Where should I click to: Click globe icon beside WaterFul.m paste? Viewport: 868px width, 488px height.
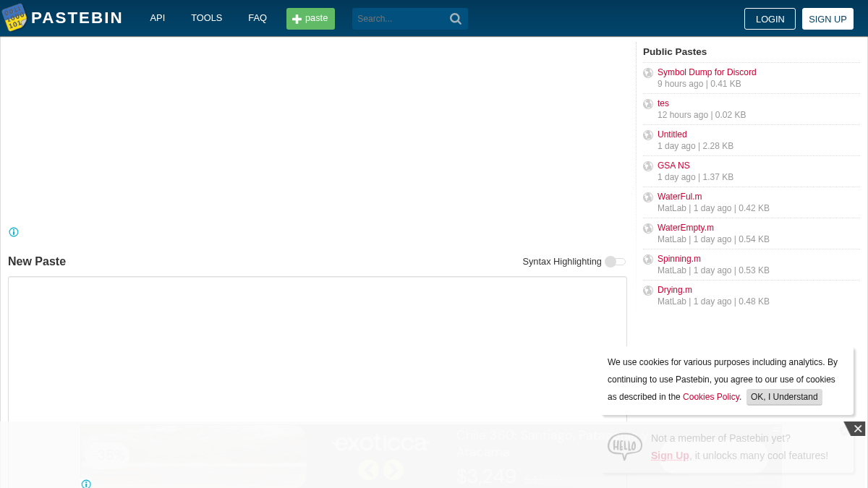click(648, 197)
